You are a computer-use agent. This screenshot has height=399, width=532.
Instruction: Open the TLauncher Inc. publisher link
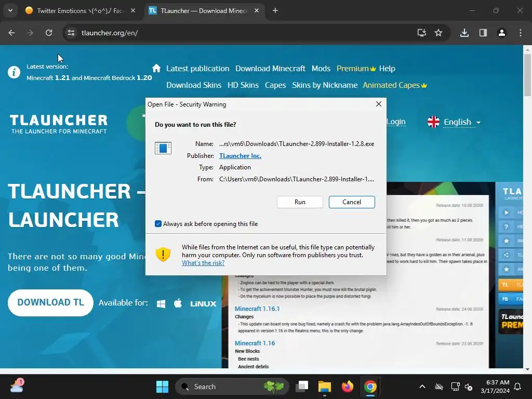240,156
